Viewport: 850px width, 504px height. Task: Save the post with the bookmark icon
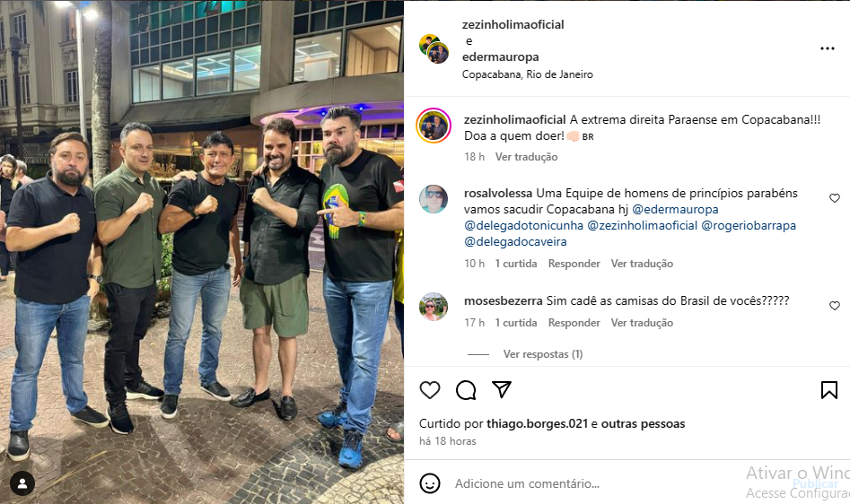pyautogui.click(x=828, y=390)
